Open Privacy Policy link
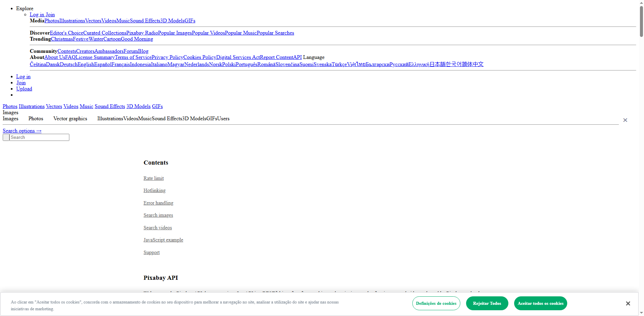Viewport: 644px width, 316px height. 167,57
